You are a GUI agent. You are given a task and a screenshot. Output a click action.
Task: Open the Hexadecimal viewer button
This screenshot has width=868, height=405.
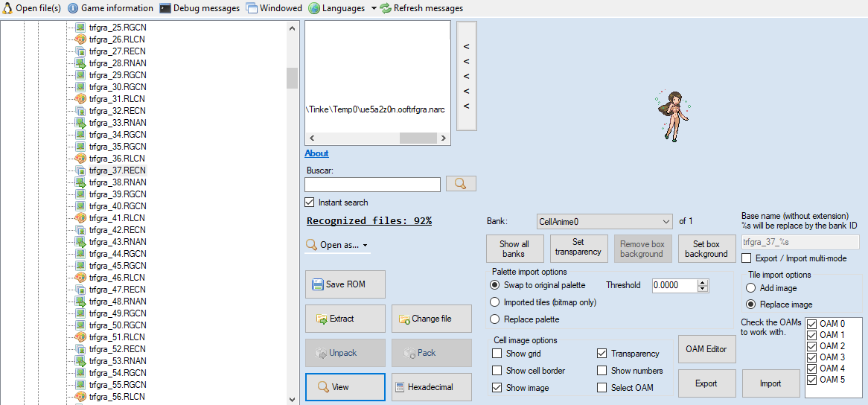pos(432,386)
